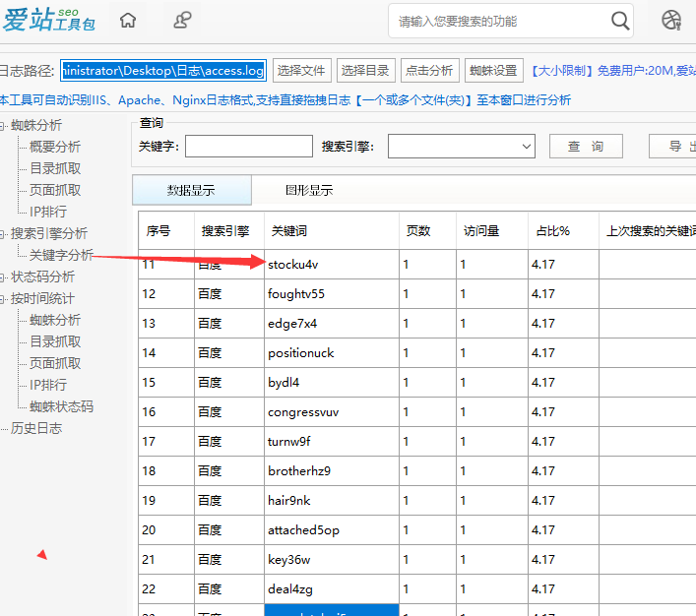Collapse the 按时间统计 tree node
696x616 pixels.
(x=3, y=298)
